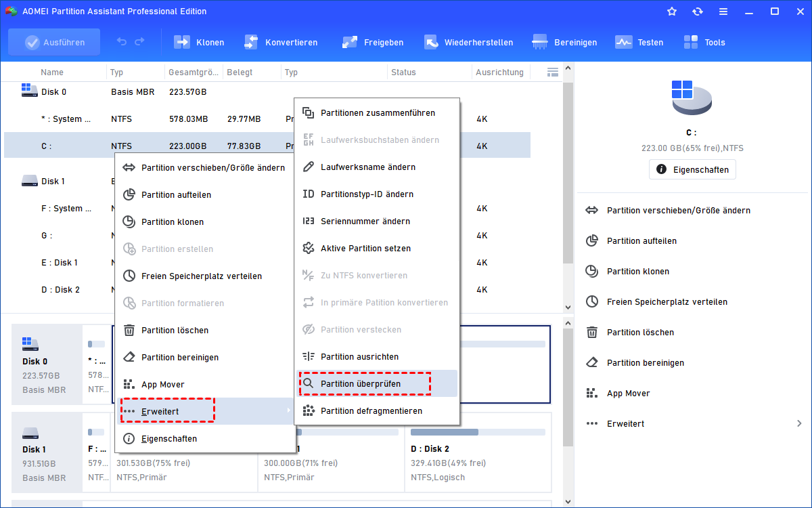Sort by the Belegt column header
Image resolution: width=812 pixels, height=508 pixels.
pyautogui.click(x=241, y=72)
